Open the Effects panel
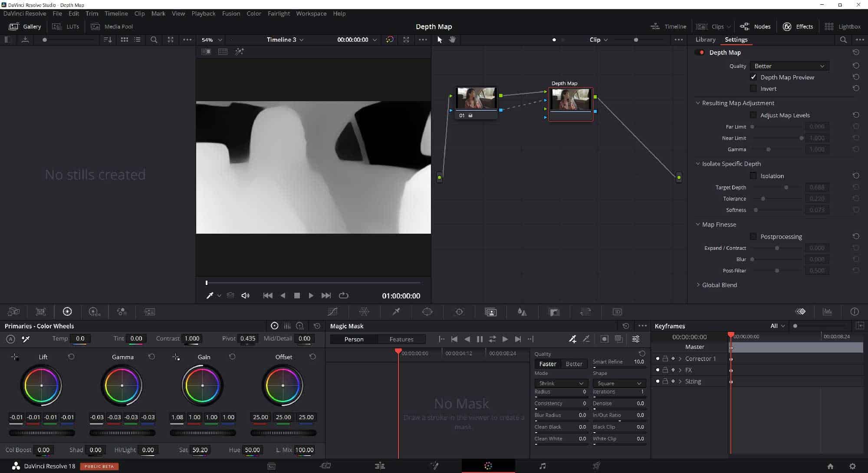This screenshot has height=473, width=868. tap(798, 26)
